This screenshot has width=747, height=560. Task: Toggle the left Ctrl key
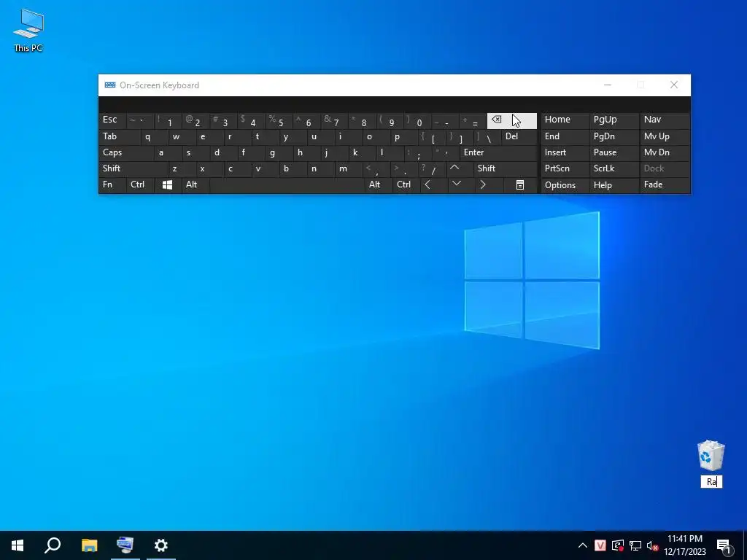140,184
